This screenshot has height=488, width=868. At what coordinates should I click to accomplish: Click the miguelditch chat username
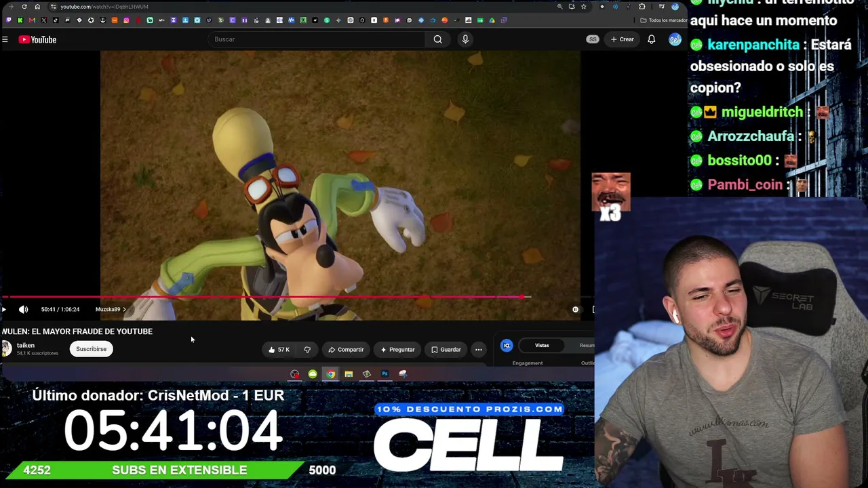coord(762,112)
